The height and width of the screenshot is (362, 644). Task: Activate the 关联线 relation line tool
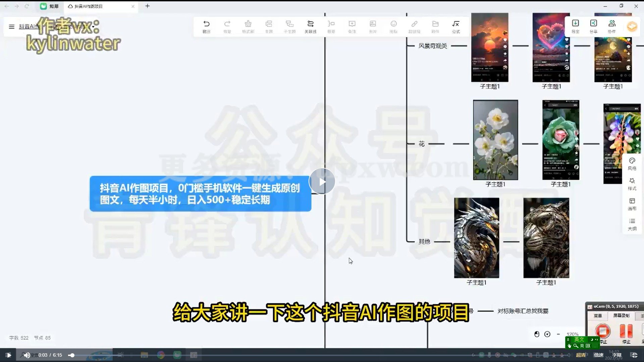(310, 26)
